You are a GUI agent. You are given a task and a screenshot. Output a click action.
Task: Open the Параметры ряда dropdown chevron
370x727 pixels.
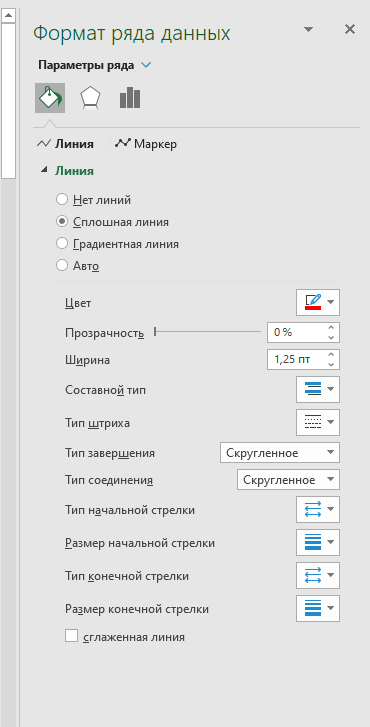tap(146, 65)
